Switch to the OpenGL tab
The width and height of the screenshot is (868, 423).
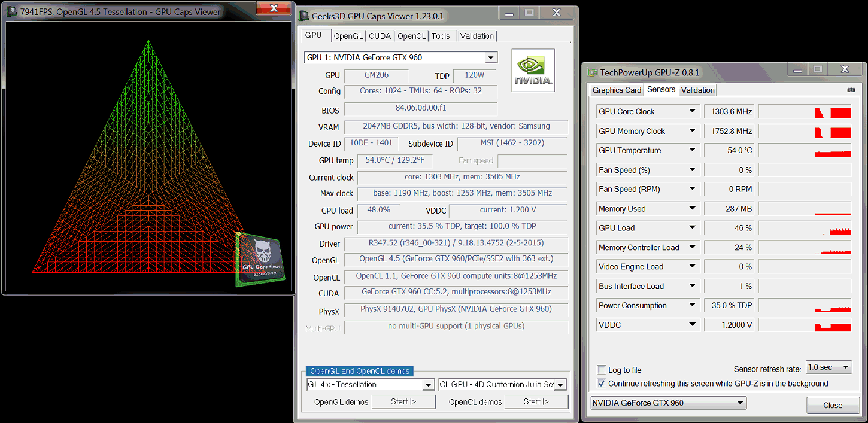[348, 36]
